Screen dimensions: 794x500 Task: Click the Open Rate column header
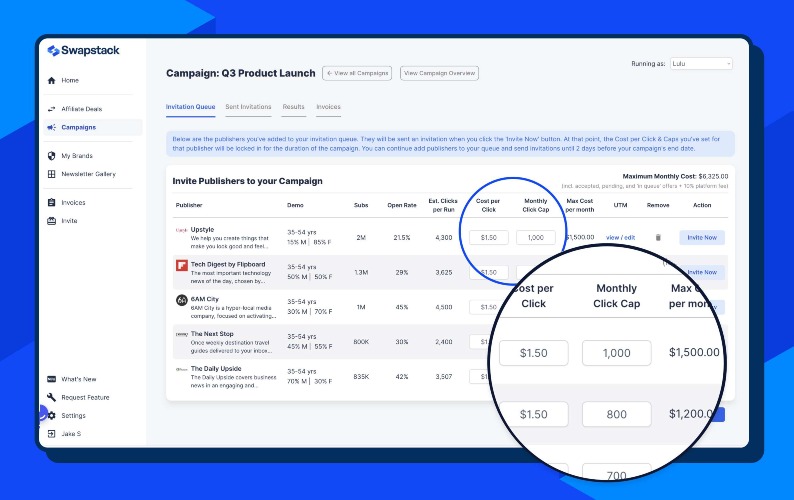402,205
